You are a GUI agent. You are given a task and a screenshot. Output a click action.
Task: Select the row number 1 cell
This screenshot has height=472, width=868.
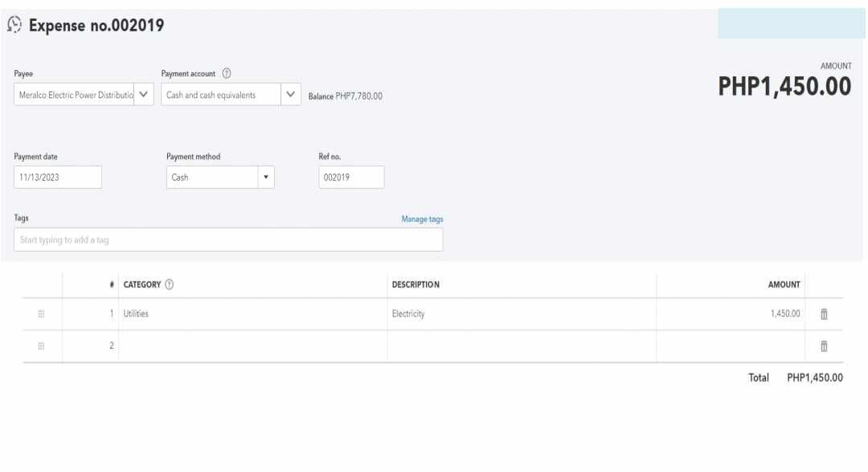(x=90, y=314)
